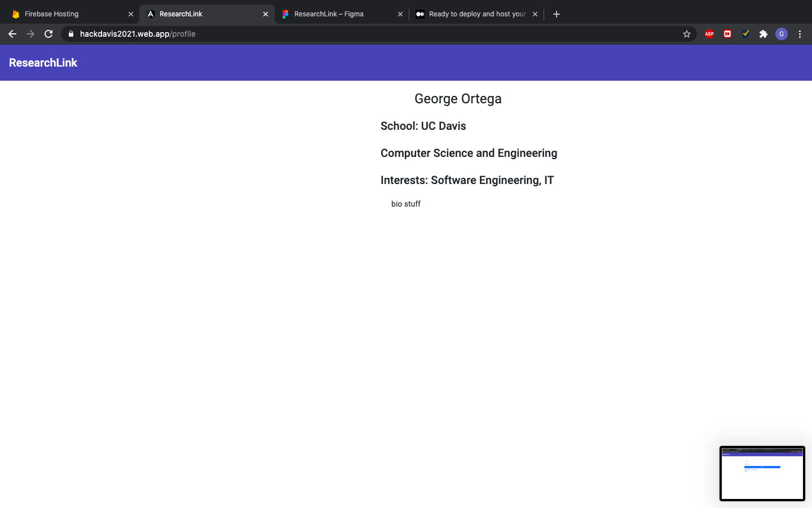The image size is (812, 508).
Task: Click Interests: Software Engineering, IT text
Action: (467, 180)
